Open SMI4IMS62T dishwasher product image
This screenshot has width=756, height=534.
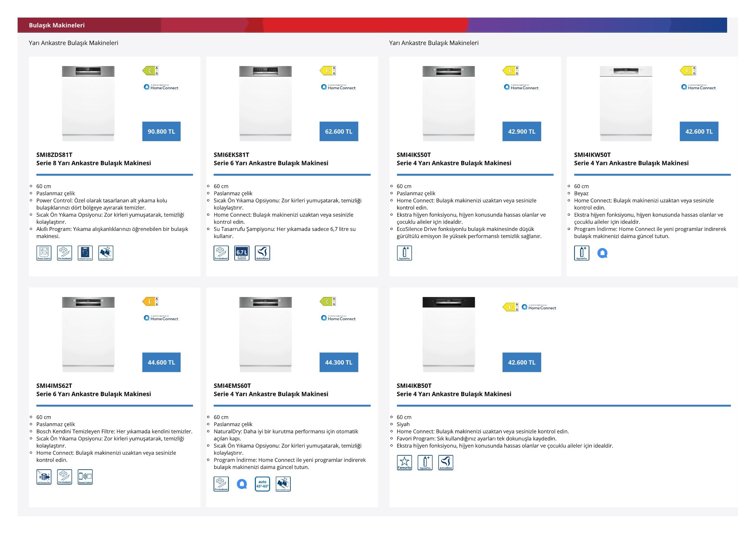coord(88,334)
